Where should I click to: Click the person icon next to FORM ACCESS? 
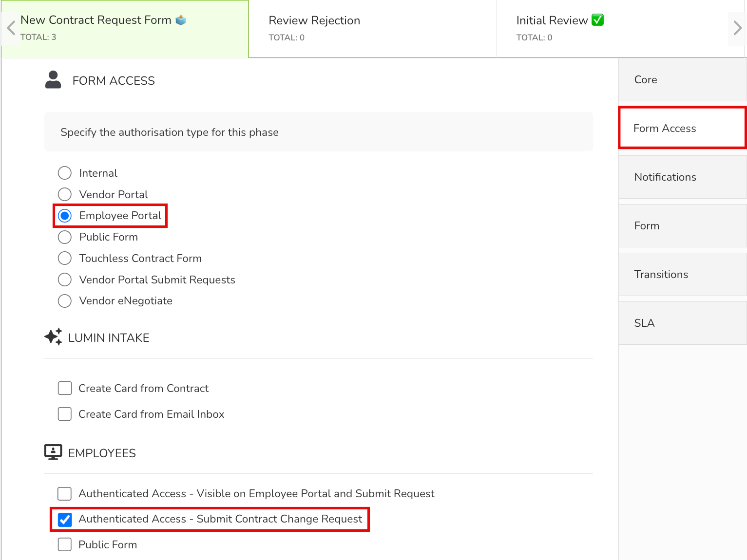coord(53,80)
